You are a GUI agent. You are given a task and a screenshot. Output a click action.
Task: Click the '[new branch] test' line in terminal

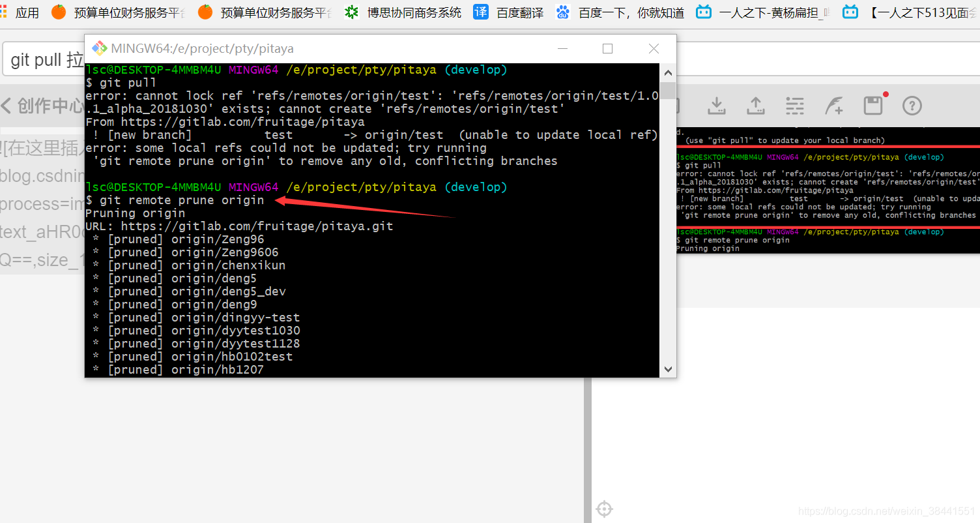pos(372,135)
